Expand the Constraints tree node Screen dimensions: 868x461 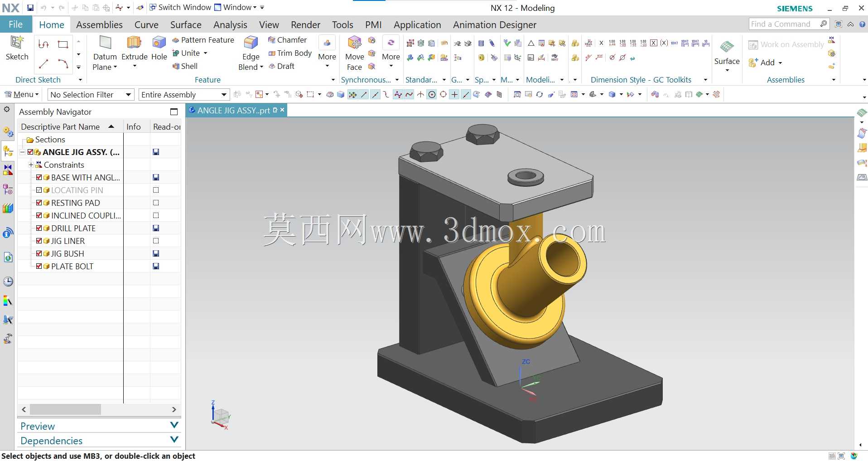pyautogui.click(x=31, y=165)
